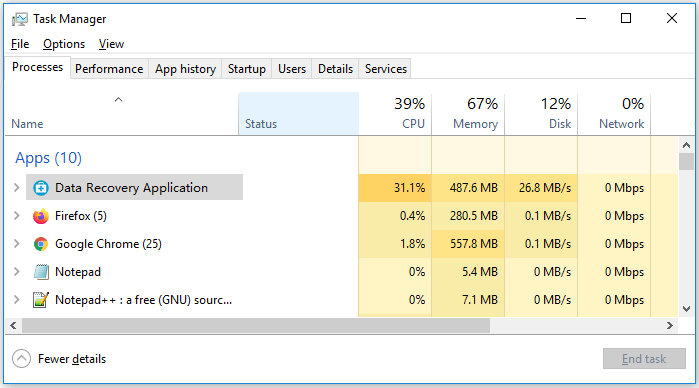
Task: Close the Task Manager window
Action: [x=672, y=18]
